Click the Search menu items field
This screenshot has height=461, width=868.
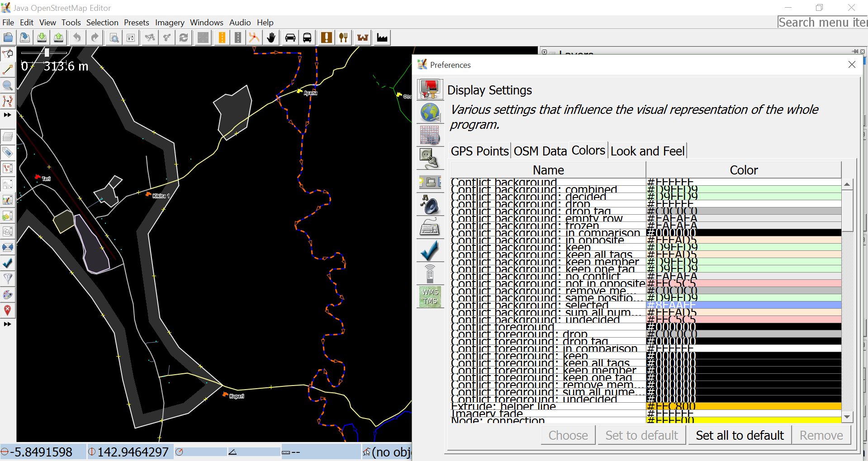point(822,23)
